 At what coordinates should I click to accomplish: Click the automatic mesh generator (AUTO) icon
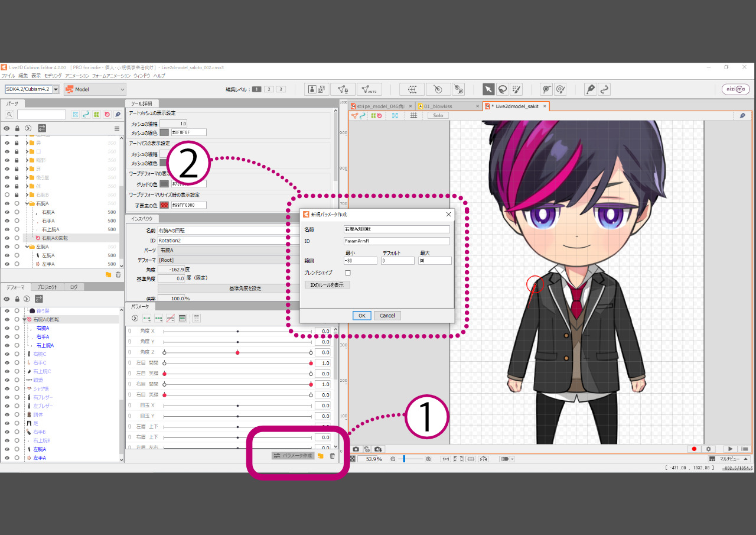point(369,89)
